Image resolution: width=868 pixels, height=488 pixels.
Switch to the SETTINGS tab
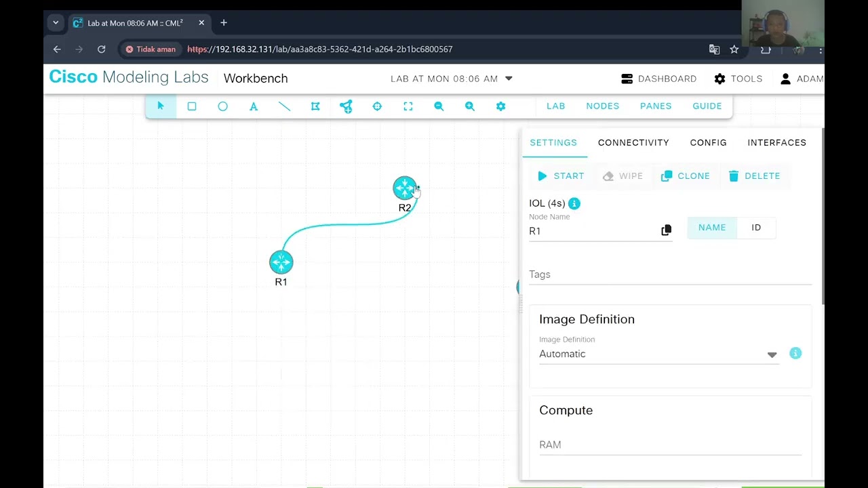pos(553,142)
